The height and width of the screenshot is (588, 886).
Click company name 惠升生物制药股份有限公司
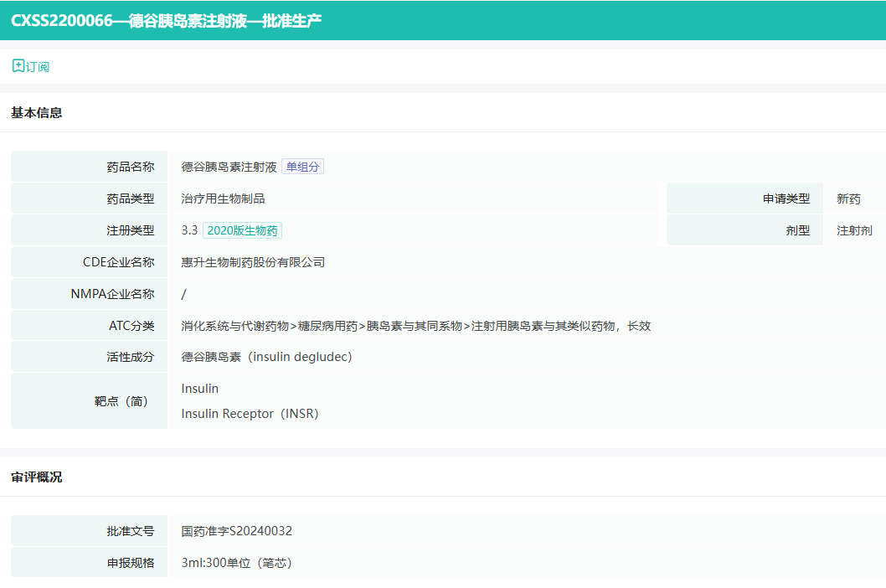(253, 262)
